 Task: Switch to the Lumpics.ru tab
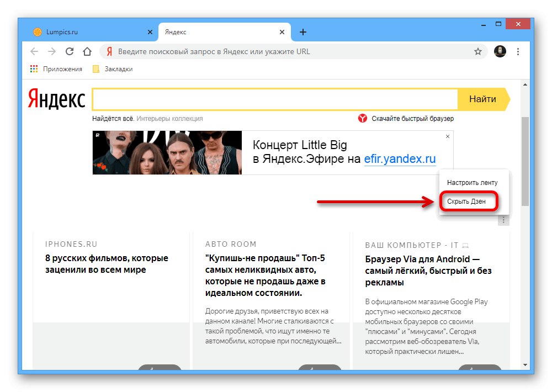click(92, 32)
